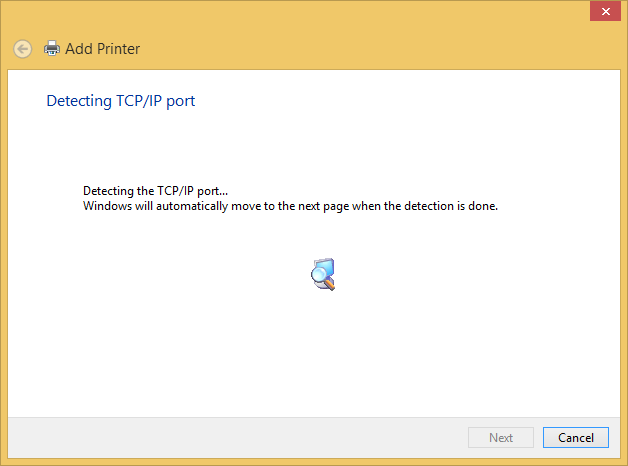Click the word 'Printer' in the window title
The image size is (628, 466).
(x=119, y=49)
